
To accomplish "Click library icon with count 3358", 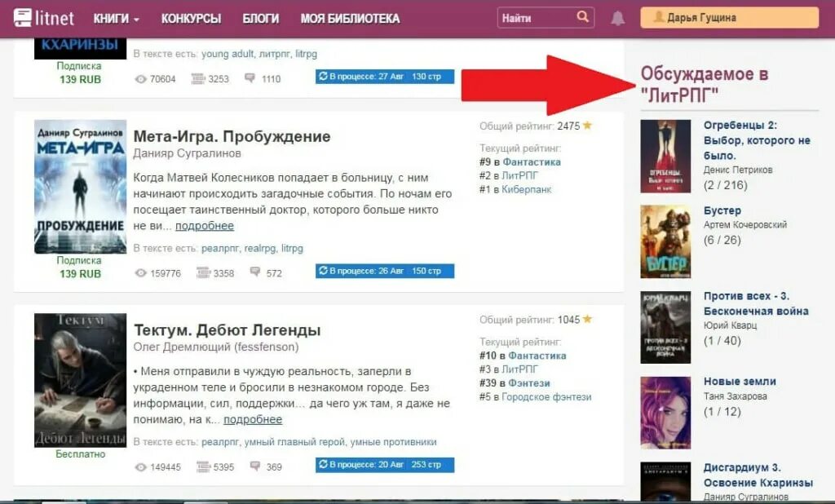I will (203, 272).
